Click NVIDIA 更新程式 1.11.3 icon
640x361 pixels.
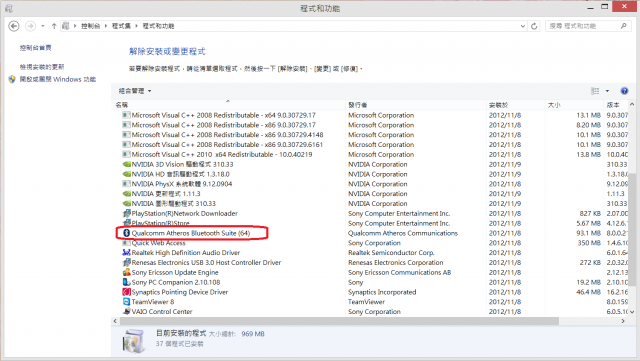(x=127, y=194)
